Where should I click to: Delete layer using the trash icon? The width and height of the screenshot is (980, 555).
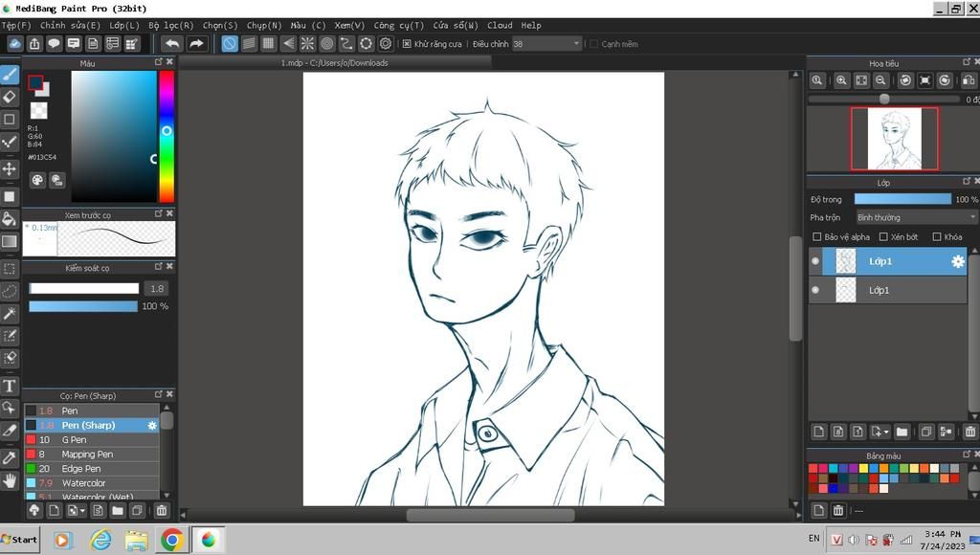pos(969,433)
